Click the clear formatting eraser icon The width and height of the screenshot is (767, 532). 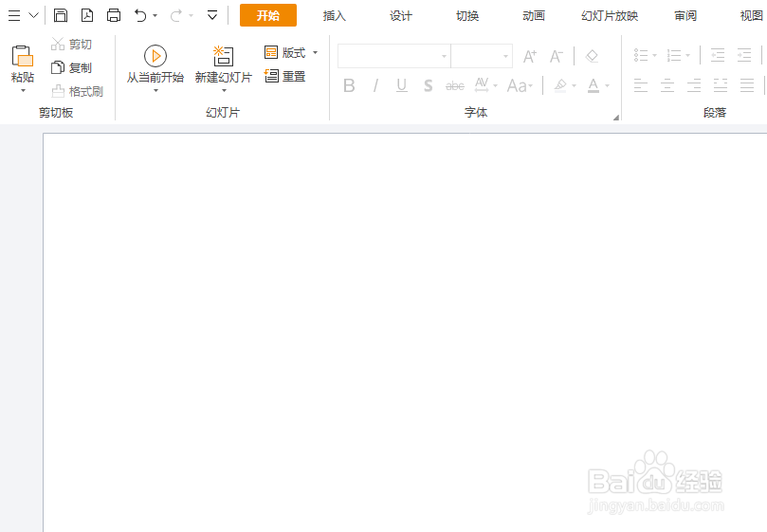pyautogui.click(x=592, y=56)
